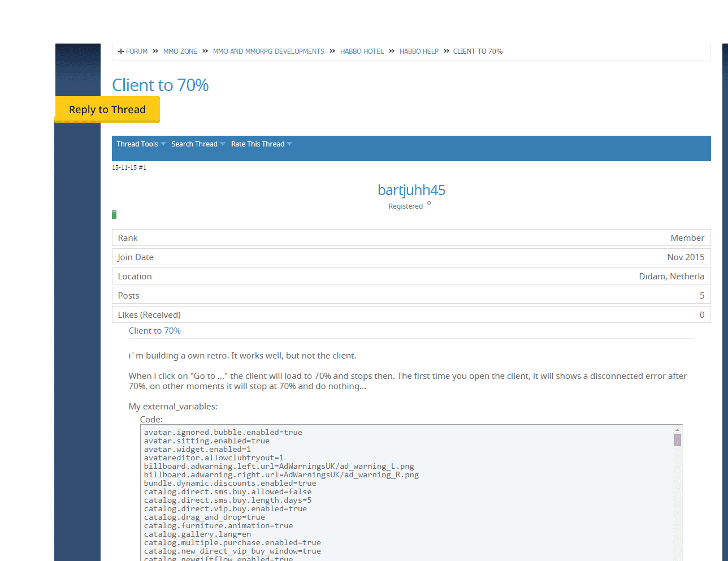Click the code box scrollbar thumb

pyautogui.click(x=677, y=440)
